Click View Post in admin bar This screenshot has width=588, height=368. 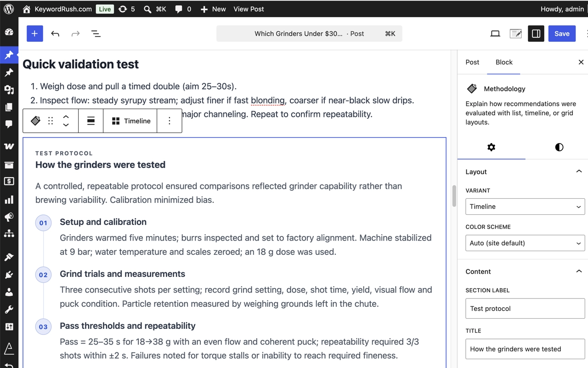(249, 9)
